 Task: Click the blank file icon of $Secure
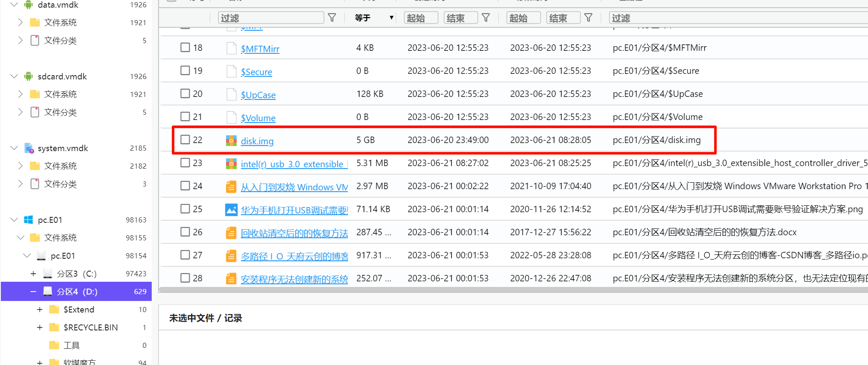pos(231,71)
